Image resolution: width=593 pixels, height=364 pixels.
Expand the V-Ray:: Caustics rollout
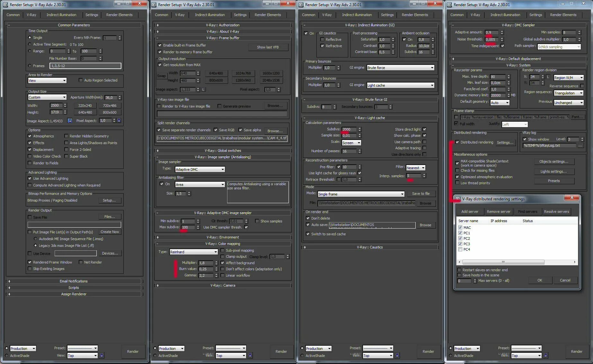pos(370,247)
